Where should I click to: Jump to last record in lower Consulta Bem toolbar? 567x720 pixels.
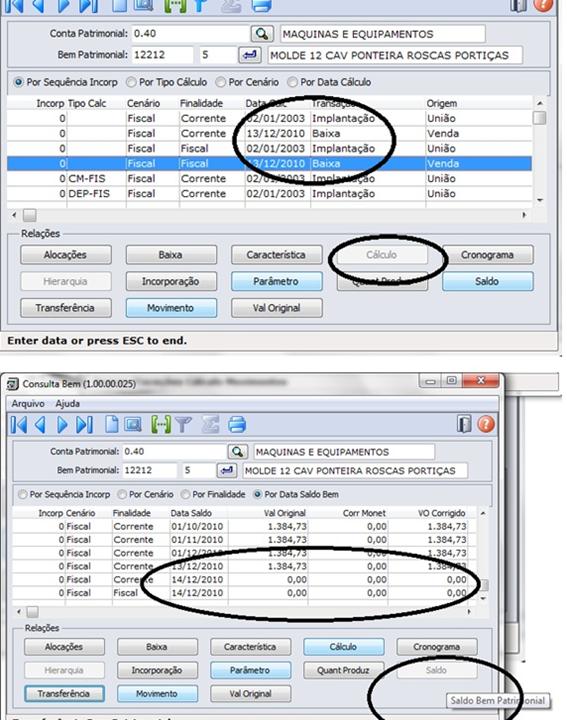coord(84,425)
